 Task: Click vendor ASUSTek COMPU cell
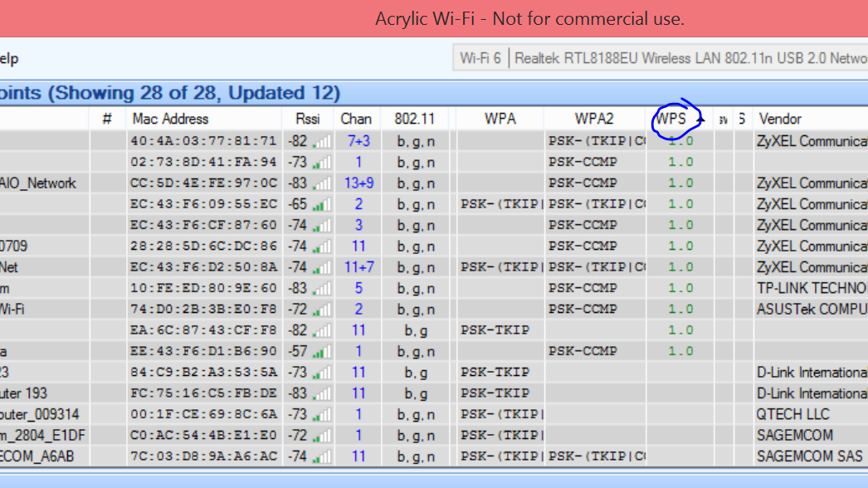click(812, 310)
